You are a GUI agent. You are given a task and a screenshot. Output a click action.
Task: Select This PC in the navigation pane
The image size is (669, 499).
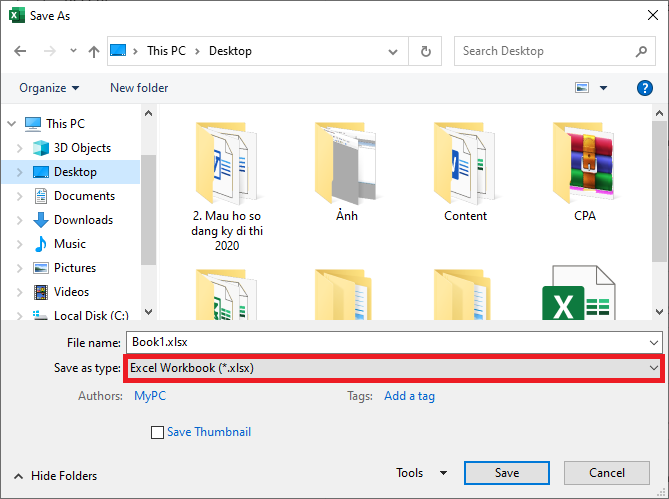pyautogui.click(x=65, y=124)
